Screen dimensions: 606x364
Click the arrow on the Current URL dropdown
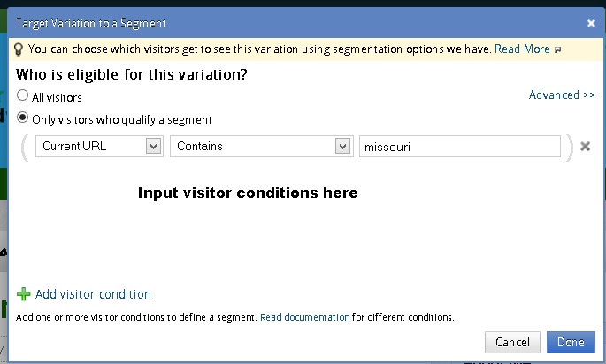pos(153,147)
